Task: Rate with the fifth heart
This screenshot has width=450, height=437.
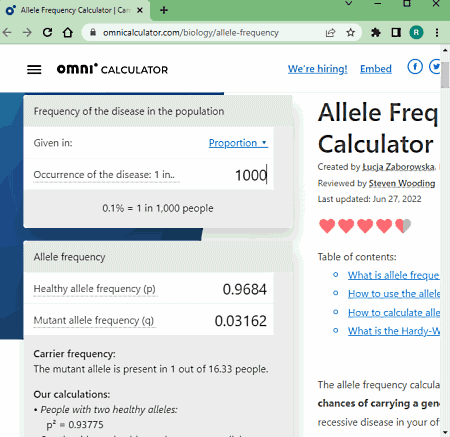Action: click(x=403, y=226)
